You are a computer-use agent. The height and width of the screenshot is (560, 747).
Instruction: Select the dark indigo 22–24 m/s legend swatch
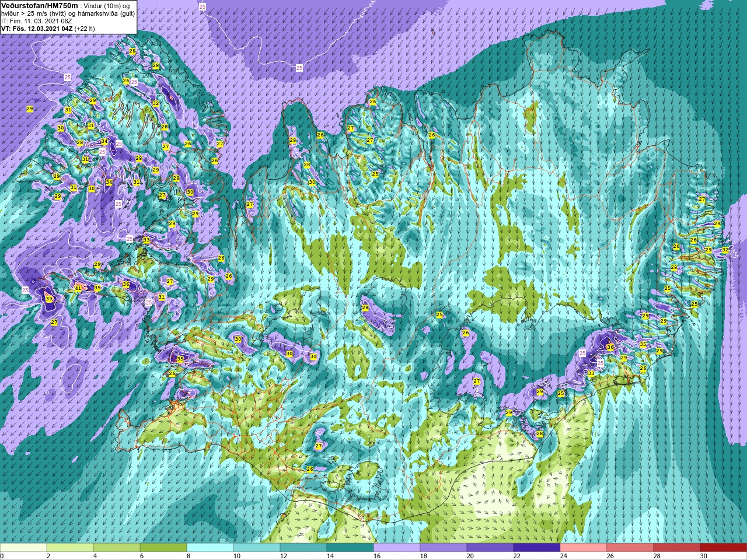tap(537, 548)
